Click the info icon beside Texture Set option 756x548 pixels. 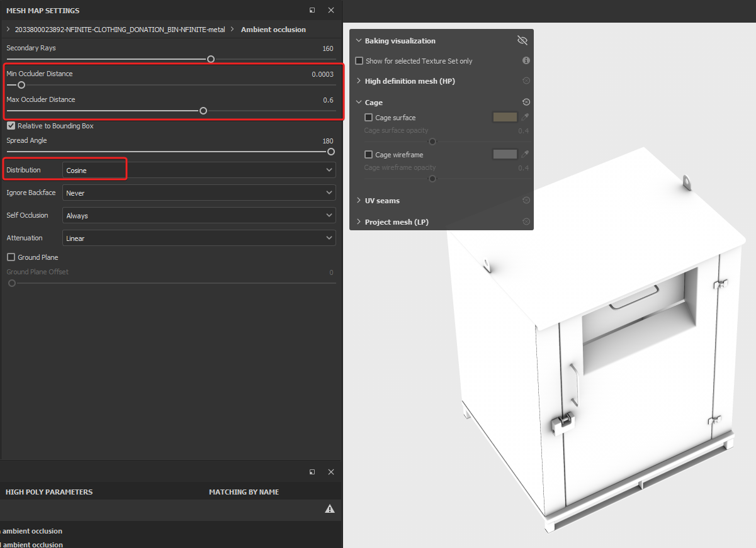(x=526, y=60)
